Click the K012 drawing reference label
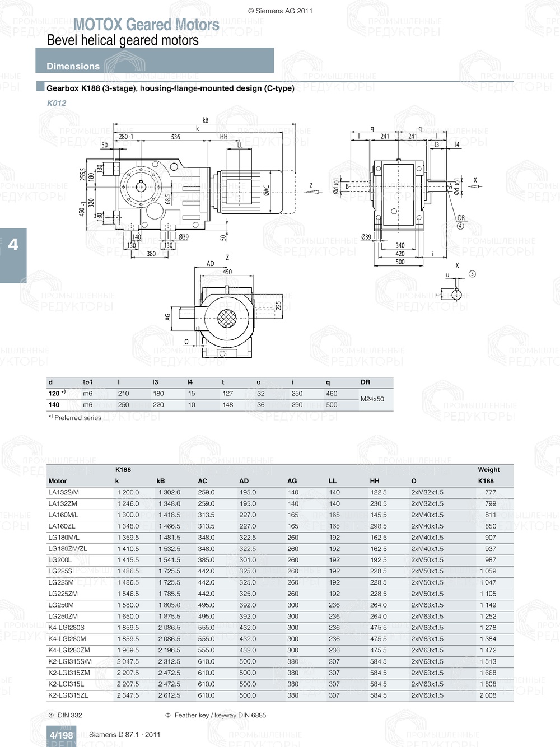560x747 pixels. tap(57, 103)
